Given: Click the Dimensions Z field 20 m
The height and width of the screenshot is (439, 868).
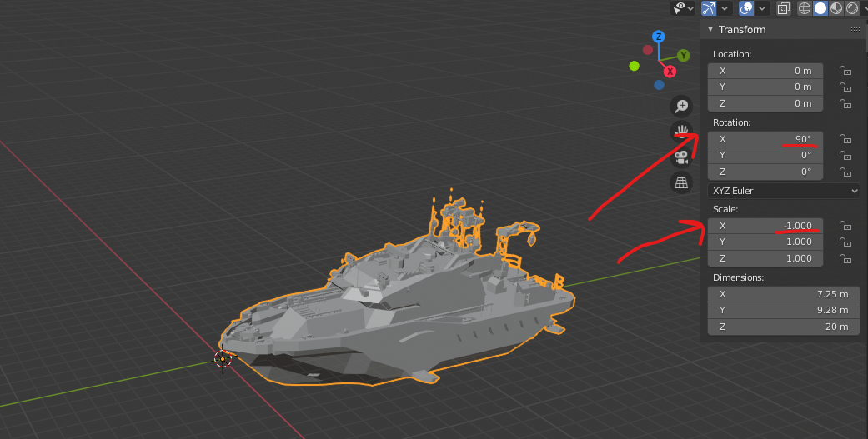Looking at the screenshot, I should click(x=784, y=327).
